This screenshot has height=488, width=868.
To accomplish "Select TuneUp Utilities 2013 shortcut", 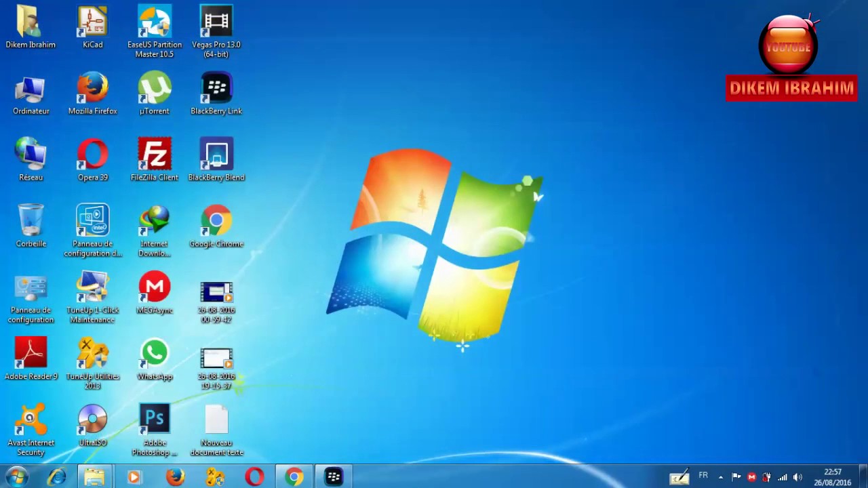I will (x=93, y=365).
